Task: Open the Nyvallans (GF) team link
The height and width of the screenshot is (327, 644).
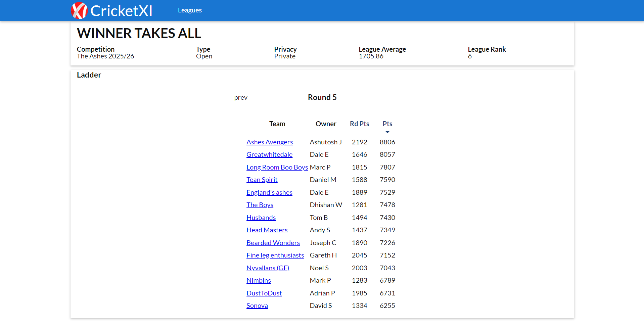Action: pos(268,268)
